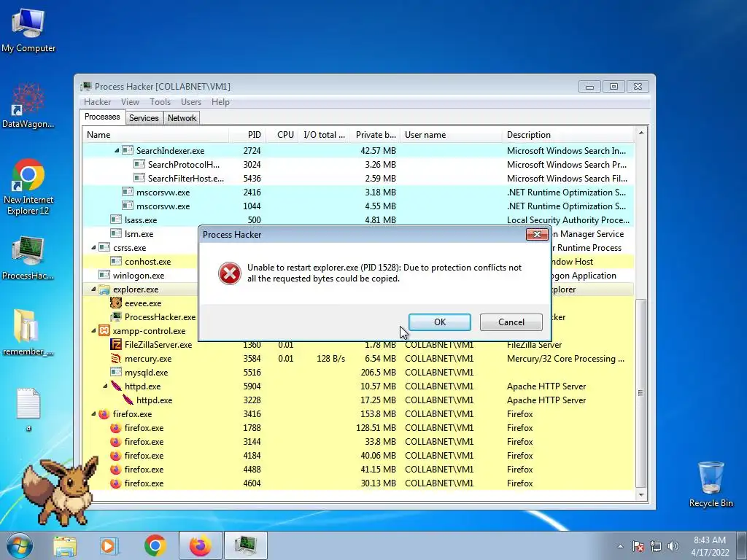The image size is (747, 560).
Task: Open Firefox from the taskbar
Action: coord(201,545)
